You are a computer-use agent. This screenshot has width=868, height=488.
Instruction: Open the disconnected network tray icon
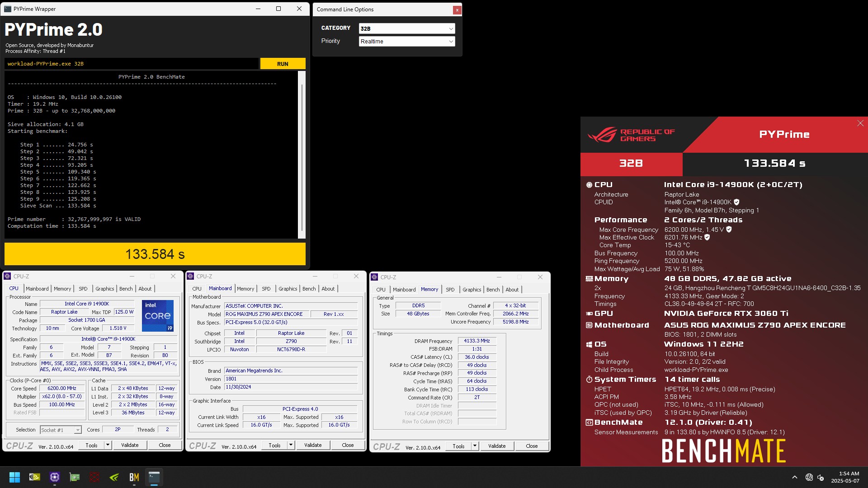tap(809, 477)
